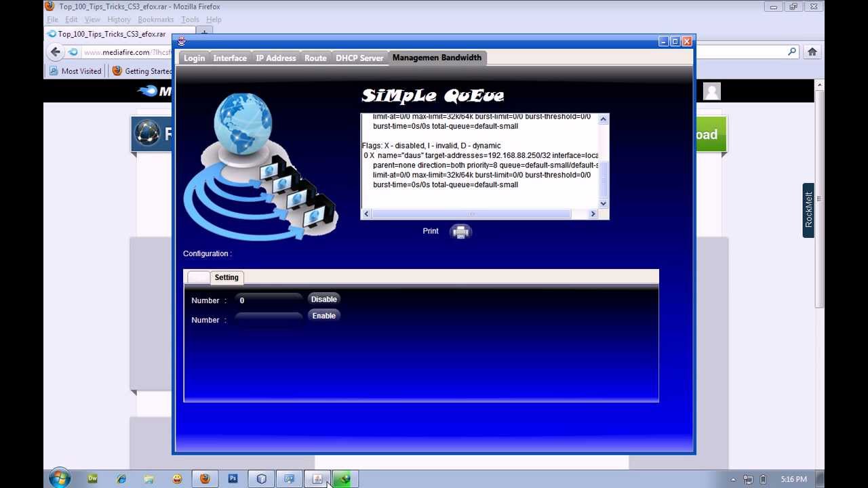Open the Getting Started bookmark

pos(142,70)
